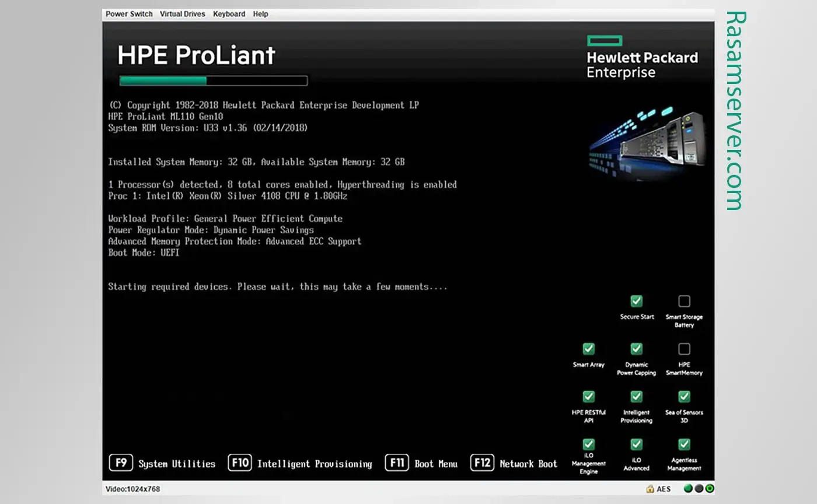
Task: Click the Starting required devices message
Action: point(278,287)
